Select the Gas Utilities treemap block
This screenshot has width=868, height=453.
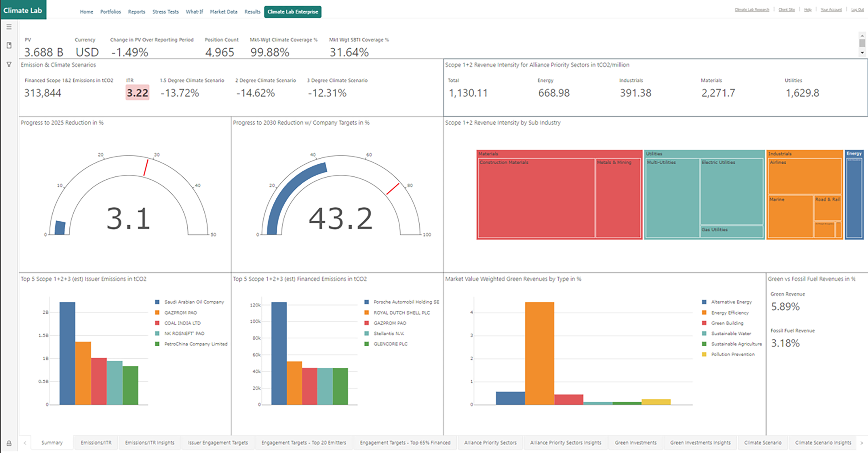point(732,232)
